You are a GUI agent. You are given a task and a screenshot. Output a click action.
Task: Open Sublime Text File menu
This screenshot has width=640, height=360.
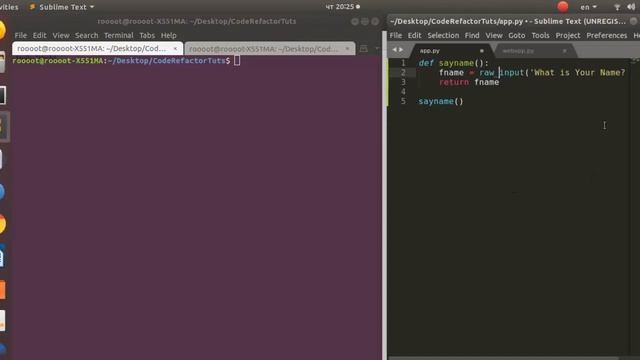pyautogui.click(x=396, y=36)
